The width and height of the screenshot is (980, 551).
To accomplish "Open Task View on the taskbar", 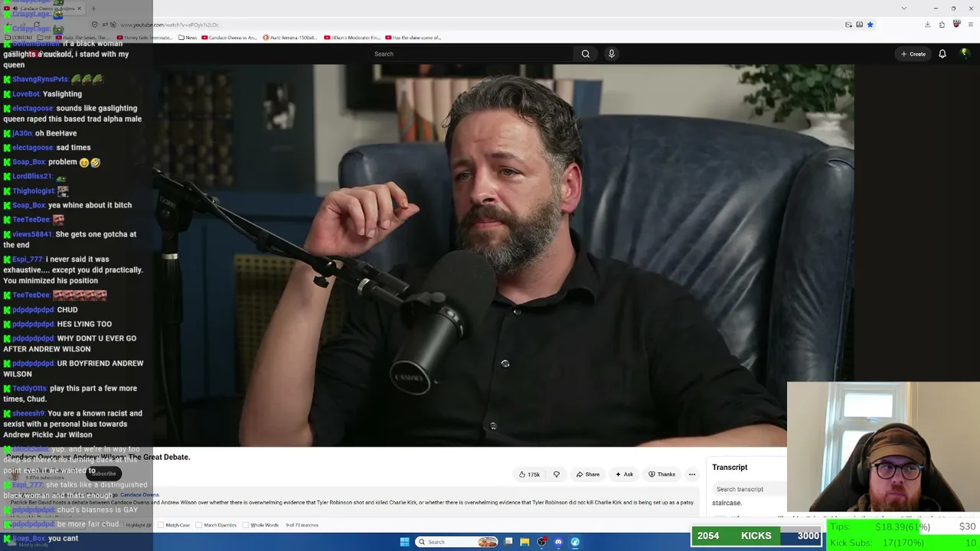I will pos(508,542).
